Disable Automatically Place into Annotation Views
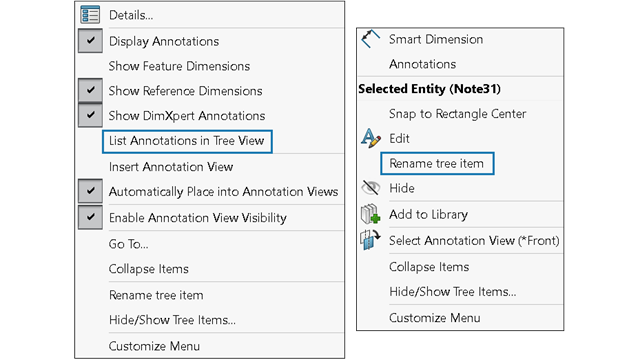640x360 pixels. [x=91, y=191]
